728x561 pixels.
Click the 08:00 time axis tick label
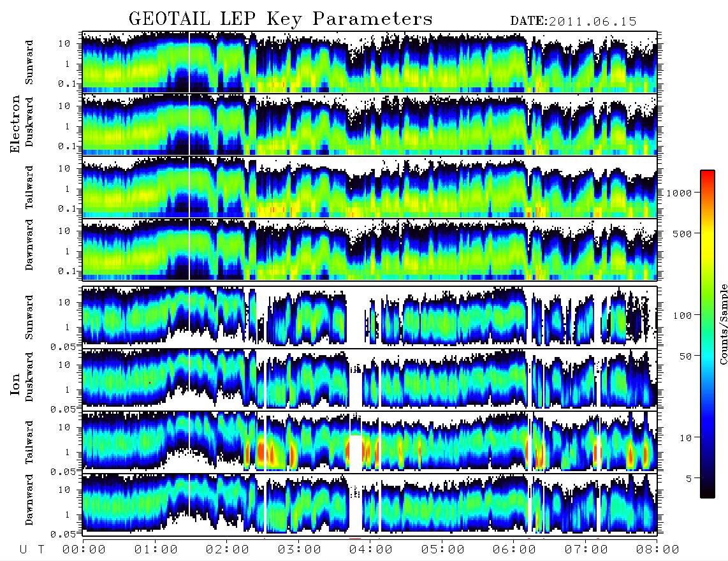657,550
